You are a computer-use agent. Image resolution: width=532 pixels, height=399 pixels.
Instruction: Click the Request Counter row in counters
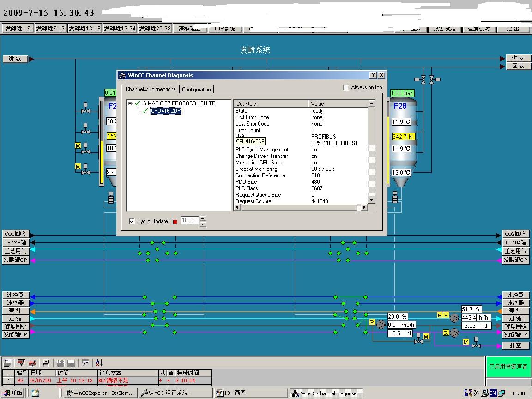click(301, 201)
